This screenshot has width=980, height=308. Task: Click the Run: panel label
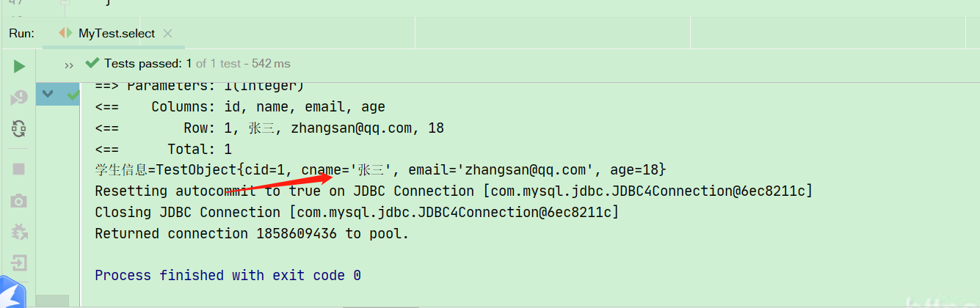[22, 33]
